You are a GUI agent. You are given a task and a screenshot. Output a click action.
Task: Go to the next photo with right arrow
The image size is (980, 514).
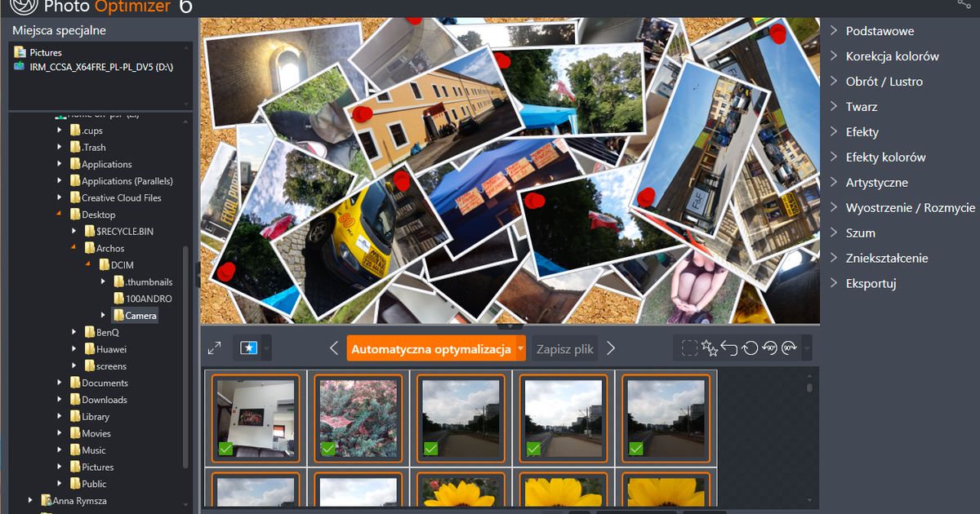[612, 348]
